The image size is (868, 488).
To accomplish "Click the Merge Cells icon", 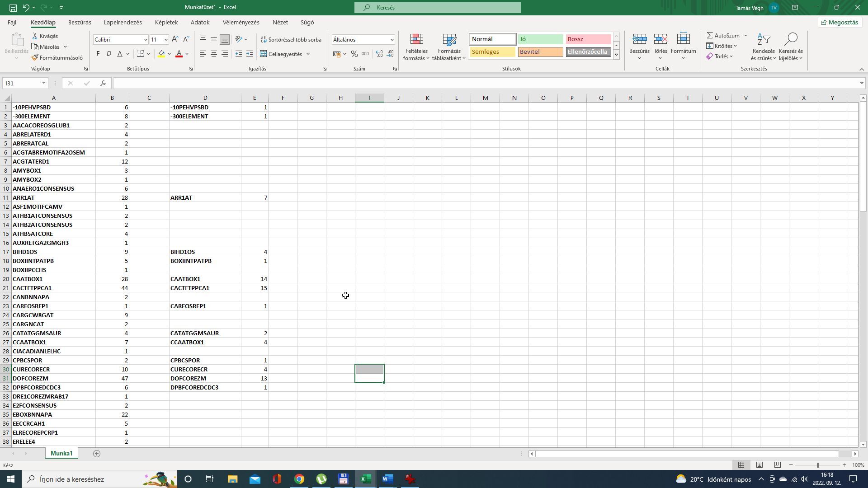I will pyautogui.click(x=264, y=54).
